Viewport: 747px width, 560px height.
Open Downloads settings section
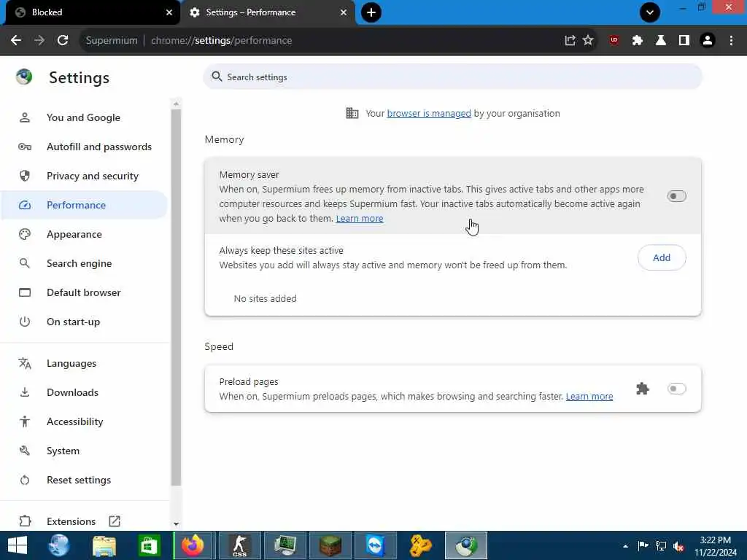pyautogui.click(x=84, y=392)
